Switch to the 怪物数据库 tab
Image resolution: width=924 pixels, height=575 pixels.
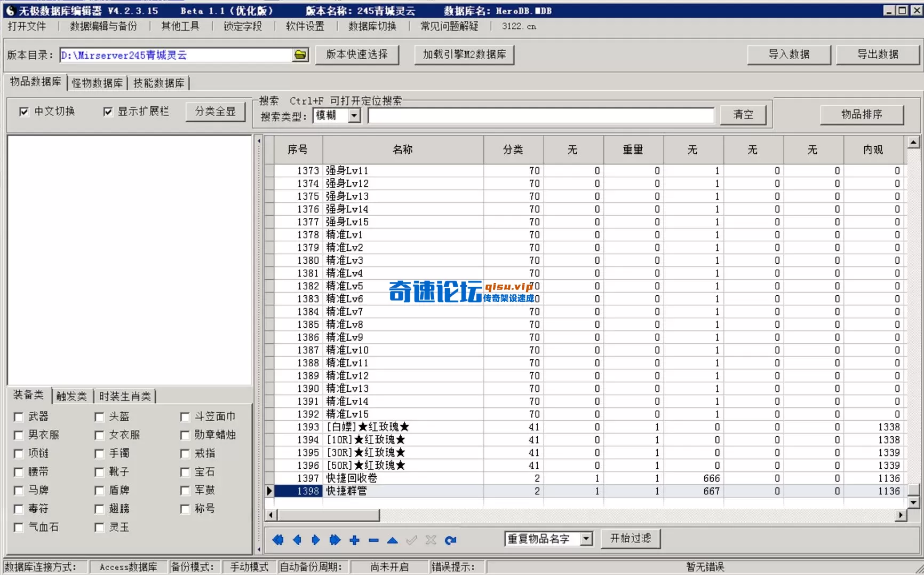[x=97, y=83]
